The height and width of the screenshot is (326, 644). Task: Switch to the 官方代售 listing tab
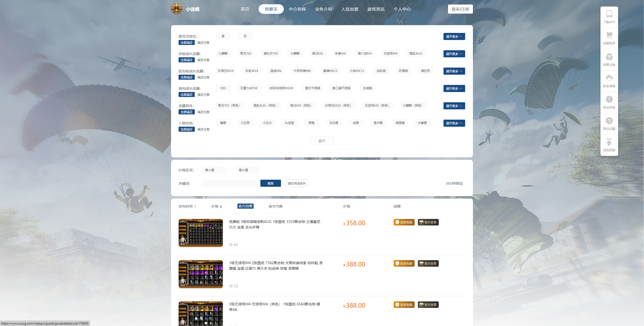(275, 206)
